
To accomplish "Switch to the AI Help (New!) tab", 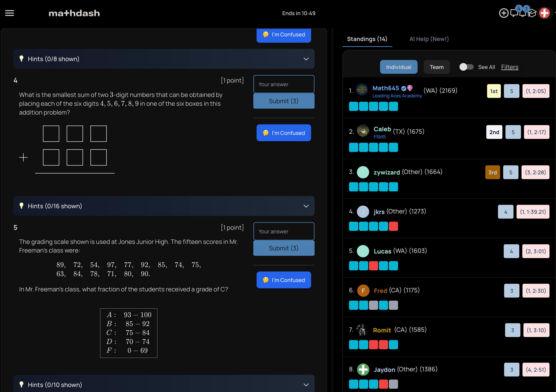I will click(x=429, y=39).
